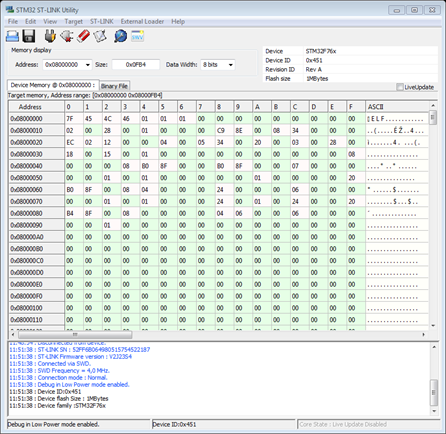Click the memory table scroll down arrow

click(433, 326)
